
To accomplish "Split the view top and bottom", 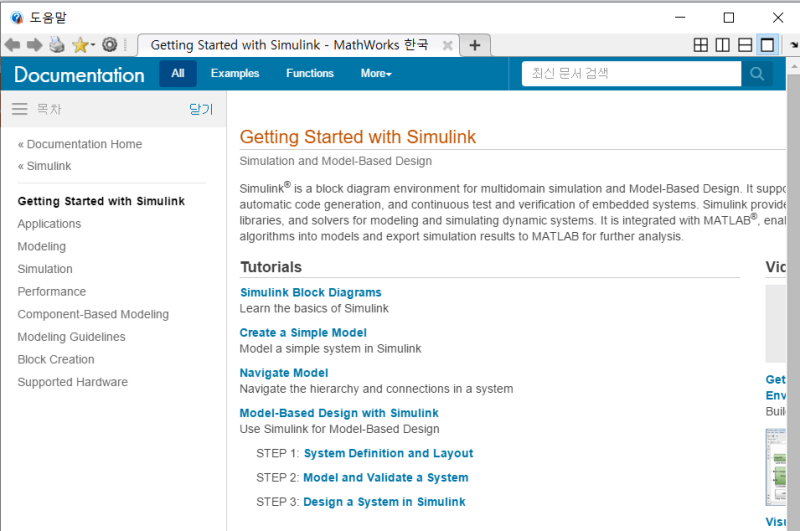I will pyautogui.click(x=745, y=45).
